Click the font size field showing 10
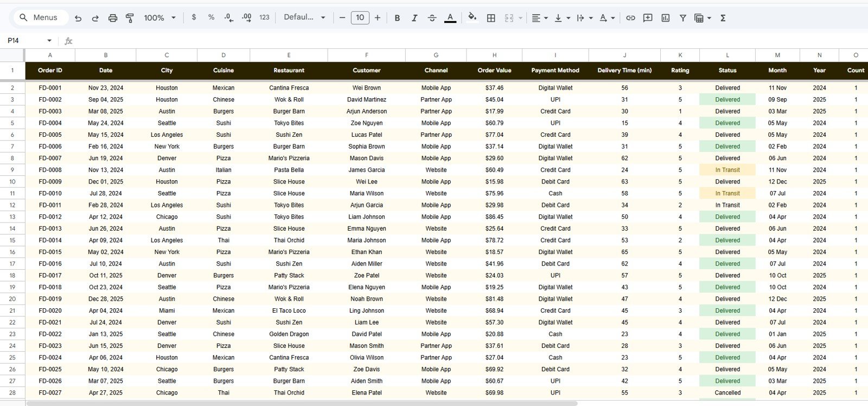The image size is (868, 406). (x=360, y=18)
